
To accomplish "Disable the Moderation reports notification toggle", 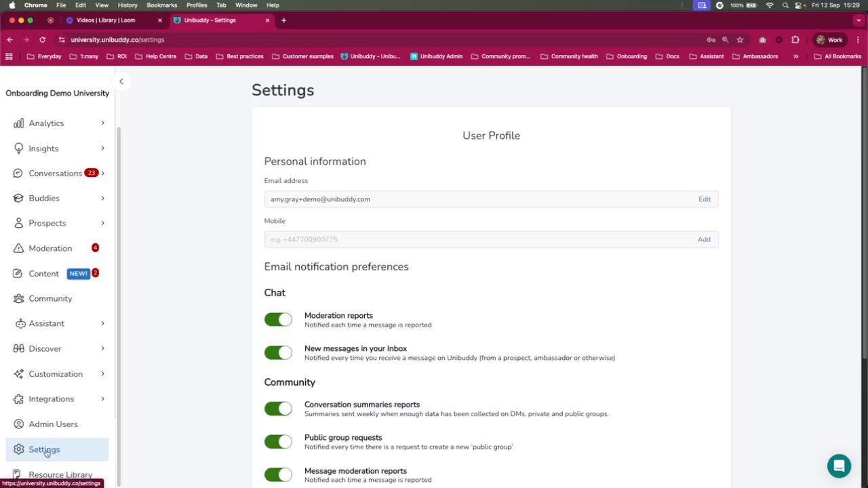I will coord(278,319).
